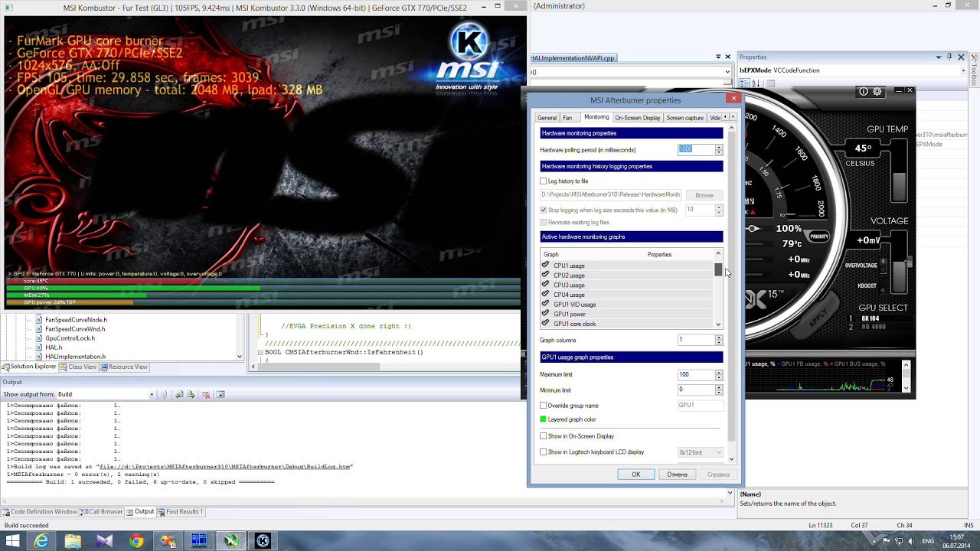Switch to the On-Screen Display tab

[637, 118]
